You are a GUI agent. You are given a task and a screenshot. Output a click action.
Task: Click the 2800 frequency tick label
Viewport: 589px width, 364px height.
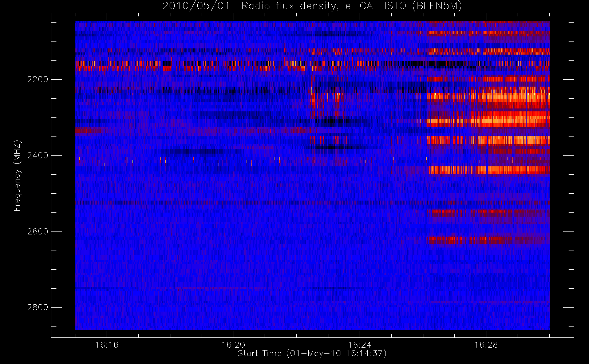37,308
